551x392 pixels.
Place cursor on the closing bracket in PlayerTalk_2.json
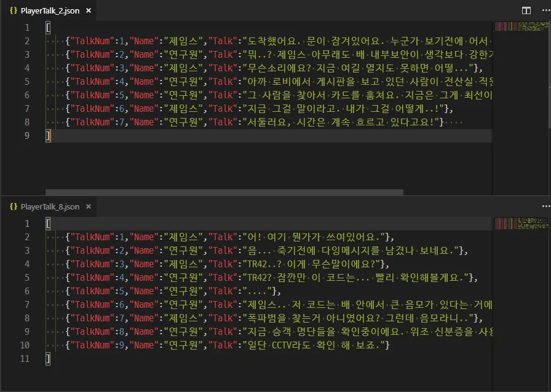[x=48, y=136]
